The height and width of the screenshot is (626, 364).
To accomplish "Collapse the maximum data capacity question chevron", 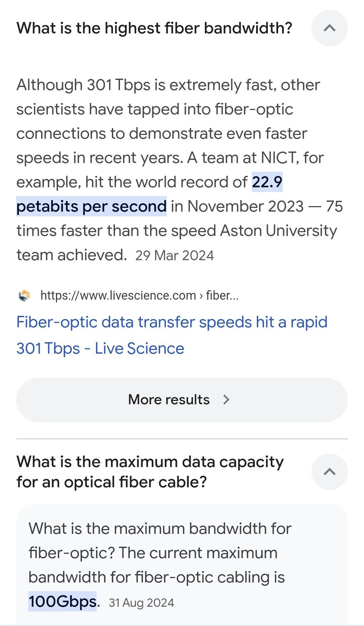I will pyautogui.click(x=329, y=471).
